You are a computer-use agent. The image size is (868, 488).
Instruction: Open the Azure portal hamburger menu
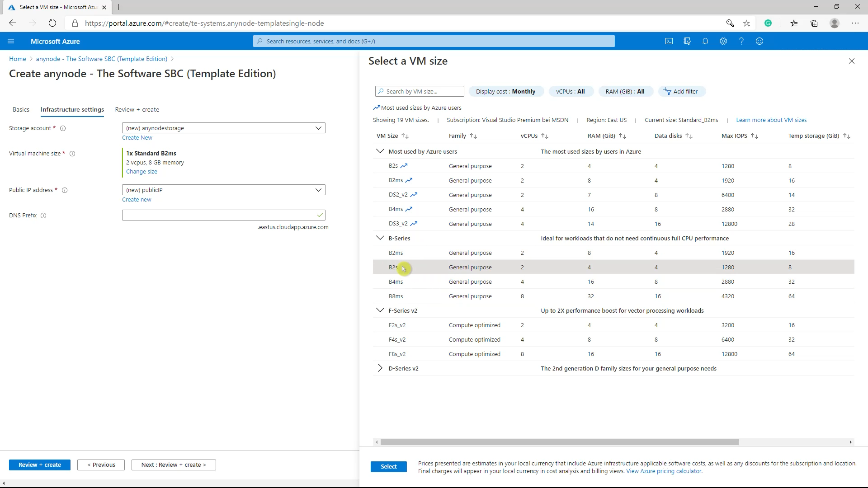click(11, 41)
